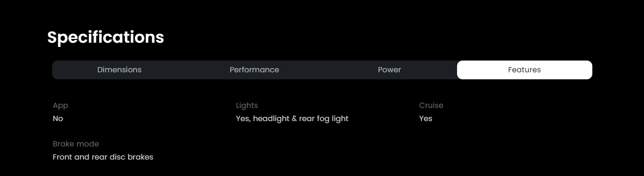
Task: Click the word fog in the Lights value
Action: (323, 119)
